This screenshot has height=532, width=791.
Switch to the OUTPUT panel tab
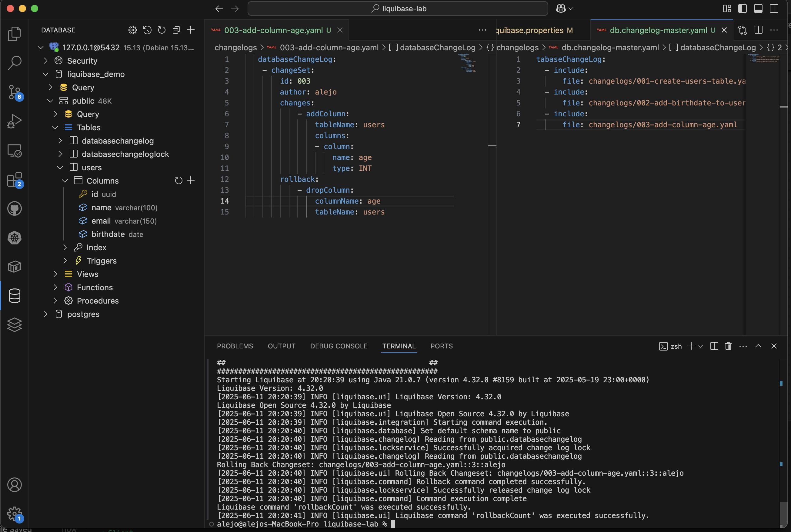282,346
